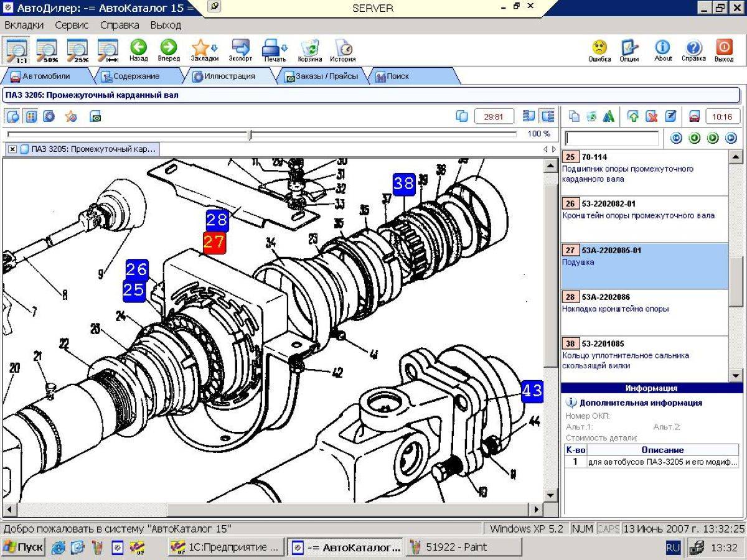
Task: Jump to last part record
Action: click(731, 138)
